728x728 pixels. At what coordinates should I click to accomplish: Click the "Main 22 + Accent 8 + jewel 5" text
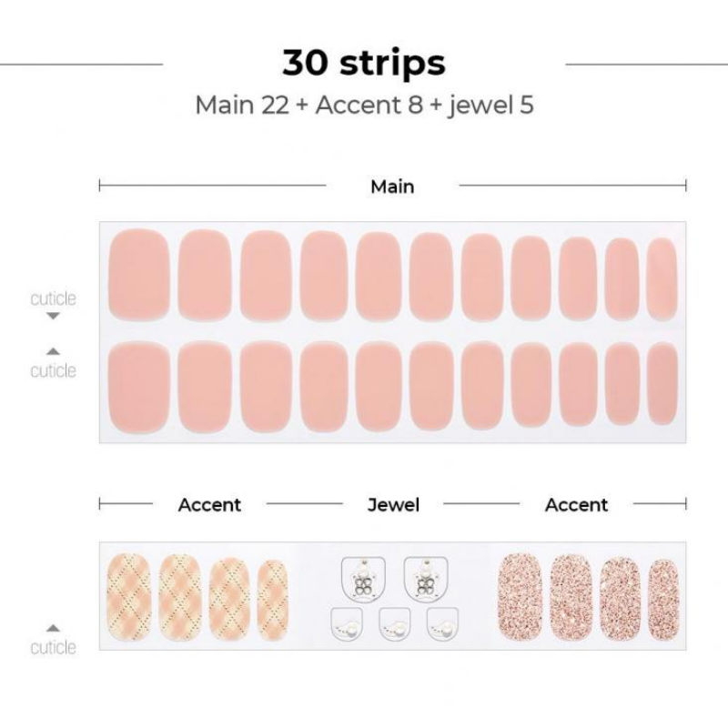[x=363, y=105]
